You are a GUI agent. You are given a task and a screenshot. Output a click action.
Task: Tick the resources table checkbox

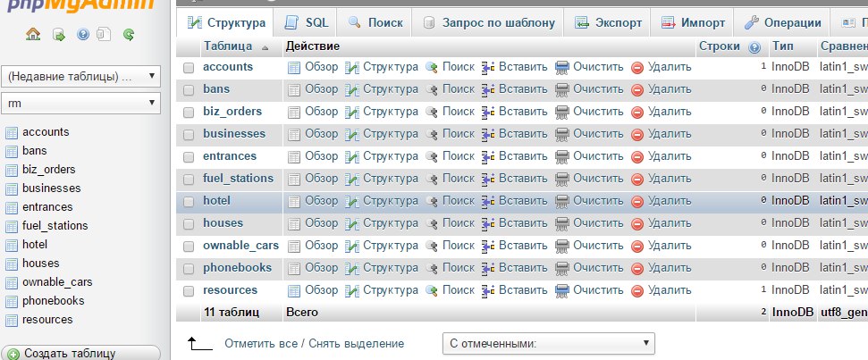point(189,291)
